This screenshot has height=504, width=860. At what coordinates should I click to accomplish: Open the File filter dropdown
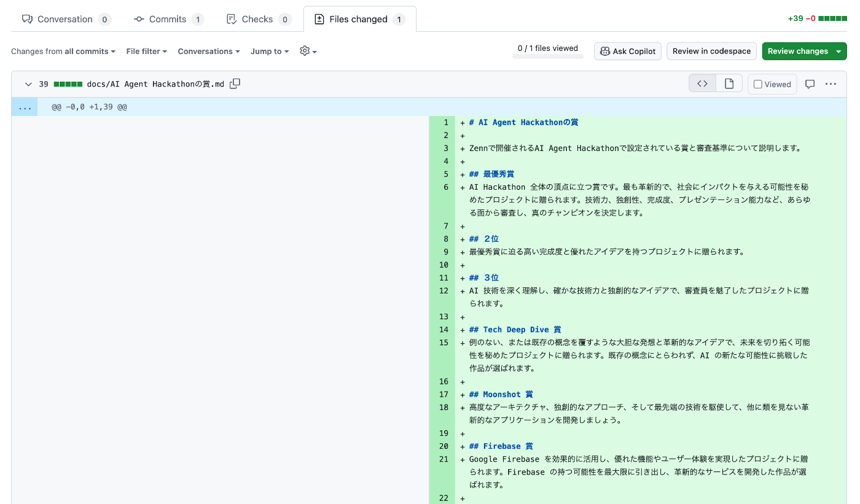(x=147, y=52)
